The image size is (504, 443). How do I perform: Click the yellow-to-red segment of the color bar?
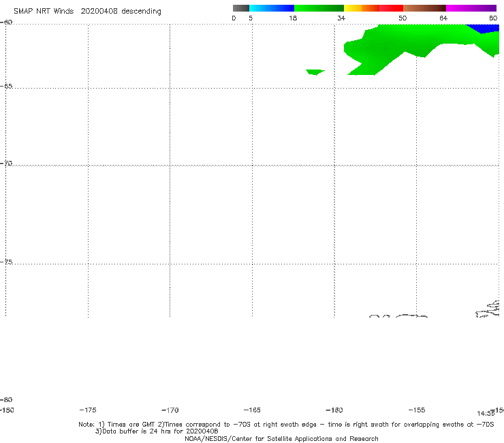coord(373,8)
